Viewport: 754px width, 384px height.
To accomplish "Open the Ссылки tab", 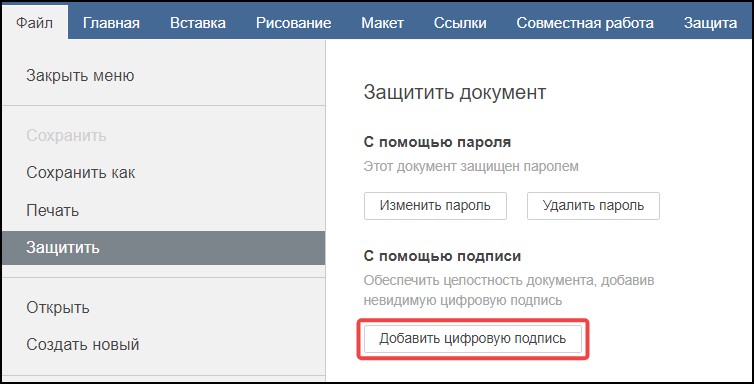I will (x=460, y=23).
